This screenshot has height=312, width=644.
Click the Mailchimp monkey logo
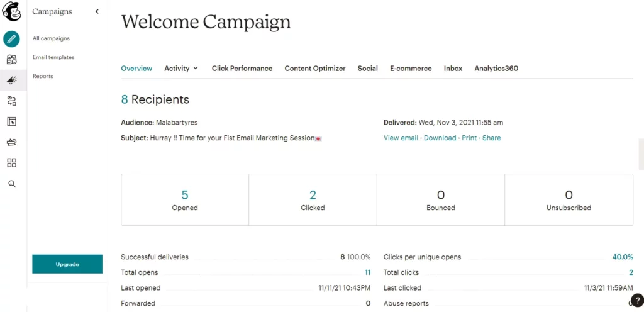(x=11, y=13)
